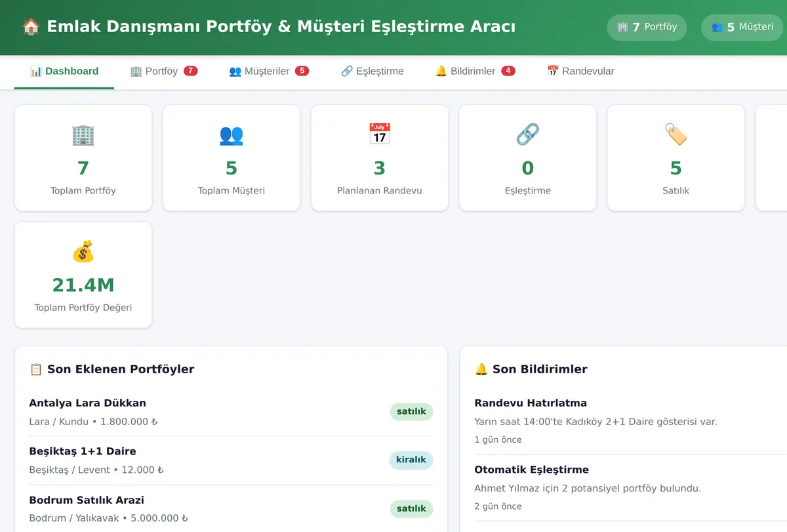The width and height of the screenshot is (787, 532).
Task: Open the Bodrum Satılık Arazi listing title
Action: coord(87,500)
